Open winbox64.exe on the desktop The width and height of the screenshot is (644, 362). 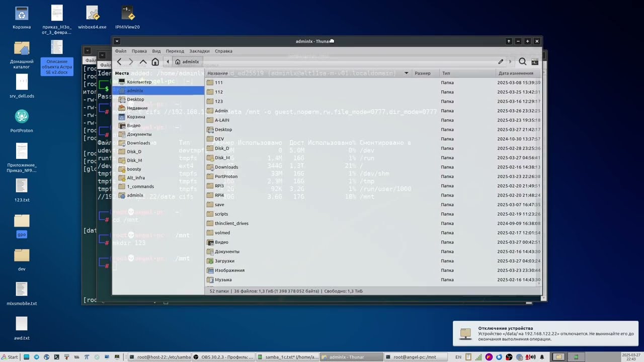point(92,18)
